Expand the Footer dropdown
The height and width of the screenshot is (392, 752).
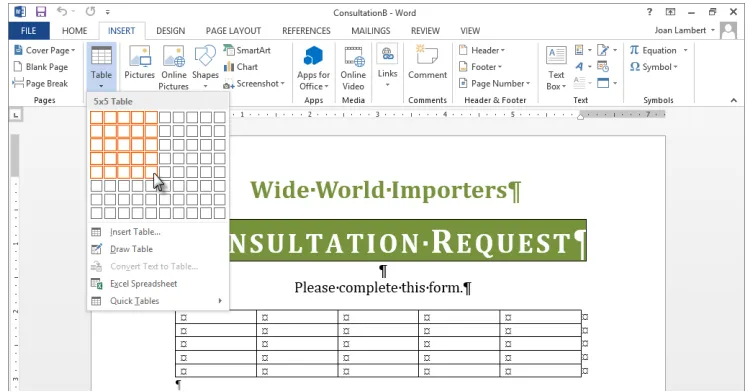pos(481,67)
